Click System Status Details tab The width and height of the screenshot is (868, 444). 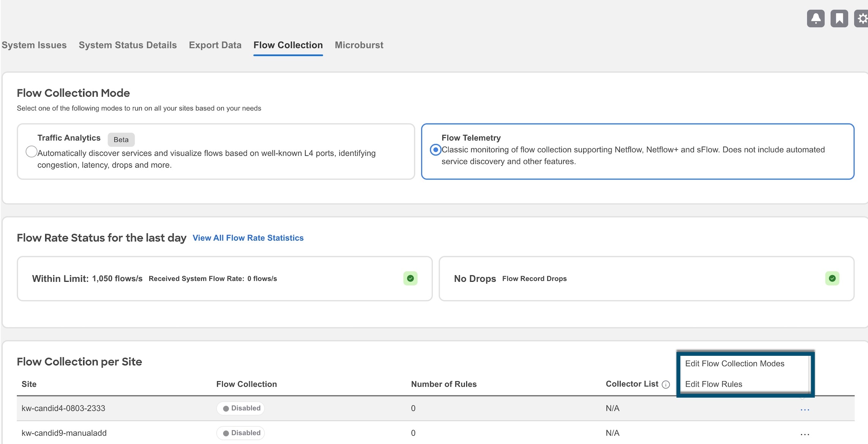pos(127,45)
